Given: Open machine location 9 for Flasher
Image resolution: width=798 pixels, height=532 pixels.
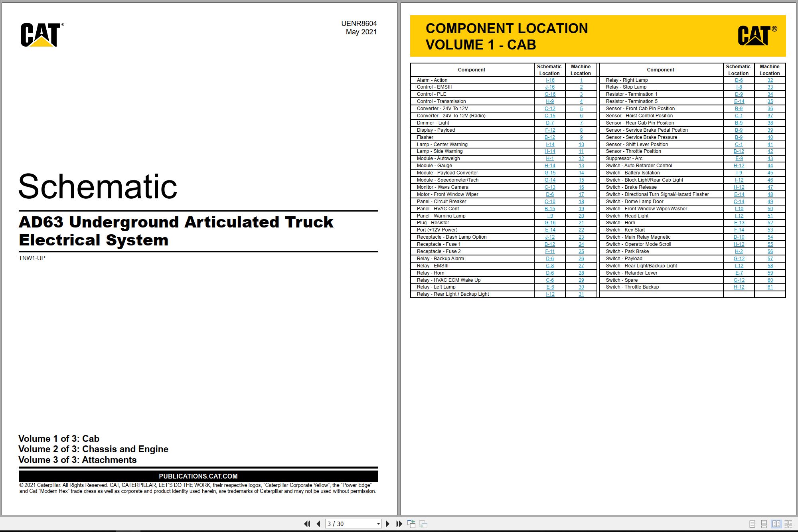Looking at the screenshot, I should coord(581,137).
